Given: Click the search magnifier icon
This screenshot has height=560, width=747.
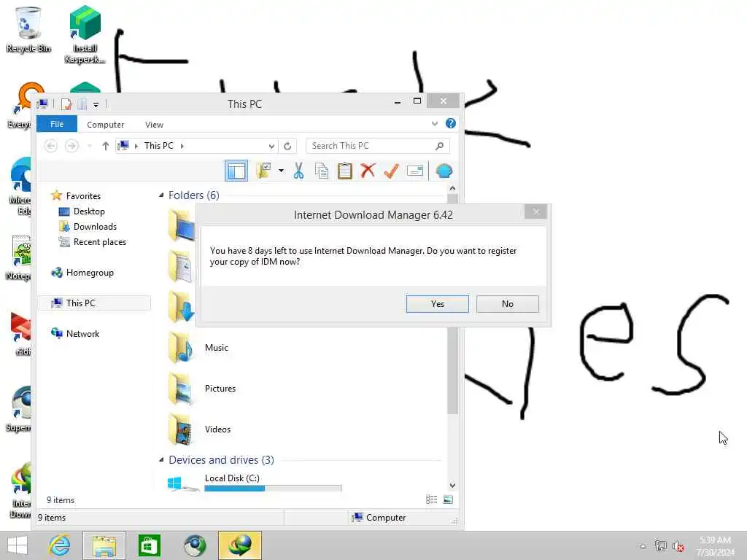Looking at the screenshot, I should click(439, 146).
